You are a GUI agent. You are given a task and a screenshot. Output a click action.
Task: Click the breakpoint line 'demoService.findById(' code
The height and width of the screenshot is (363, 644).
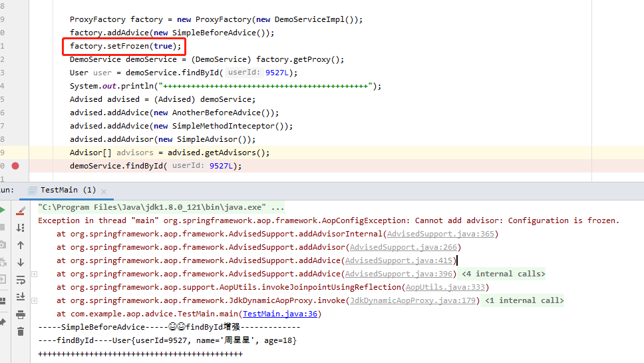pyautogui.click(x=156, y=166)
